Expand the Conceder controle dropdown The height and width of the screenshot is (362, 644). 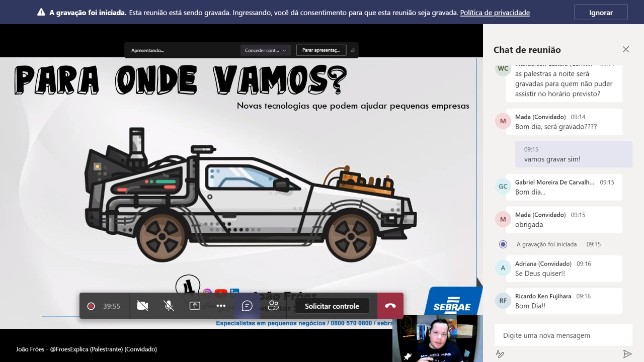[x=266, y=50]
